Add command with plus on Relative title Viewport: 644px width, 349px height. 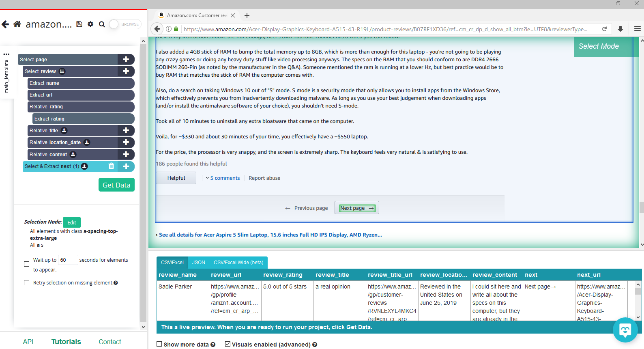coord(126,131)
